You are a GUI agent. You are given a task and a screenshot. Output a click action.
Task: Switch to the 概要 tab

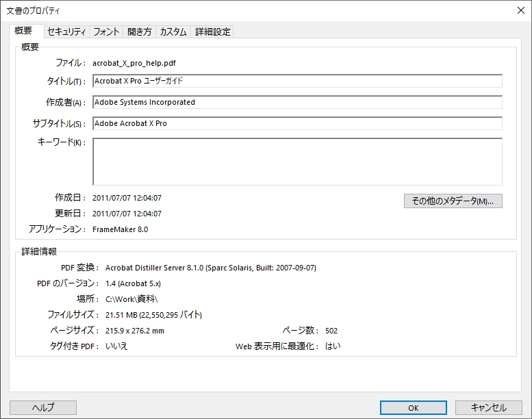(27, 31)
